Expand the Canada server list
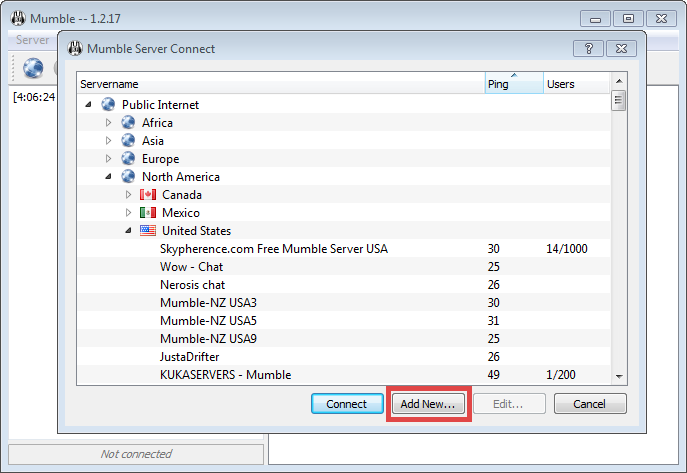The height and width of the screenshot is (473, 687). click(x=129, y=195)
